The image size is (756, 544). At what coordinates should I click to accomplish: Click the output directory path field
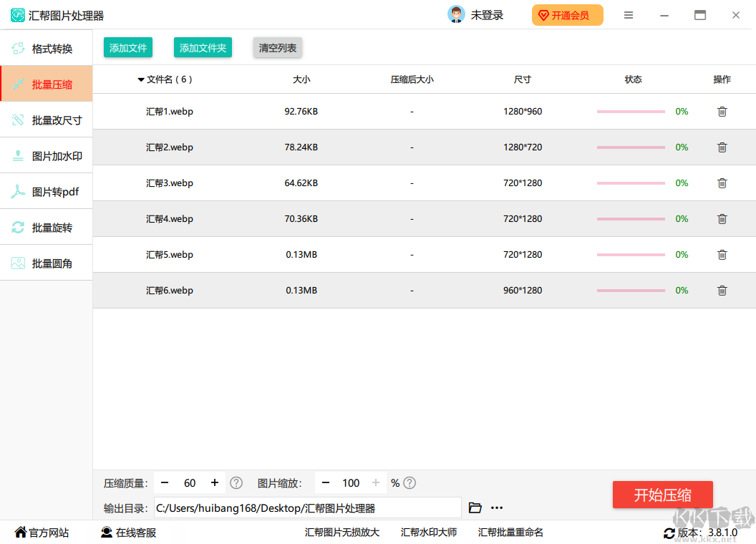point(307,508)
